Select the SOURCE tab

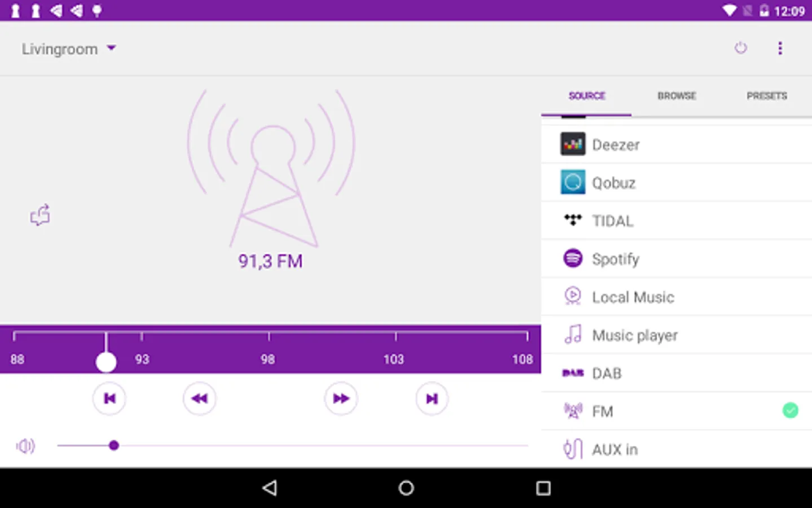[x=586, y=96]
